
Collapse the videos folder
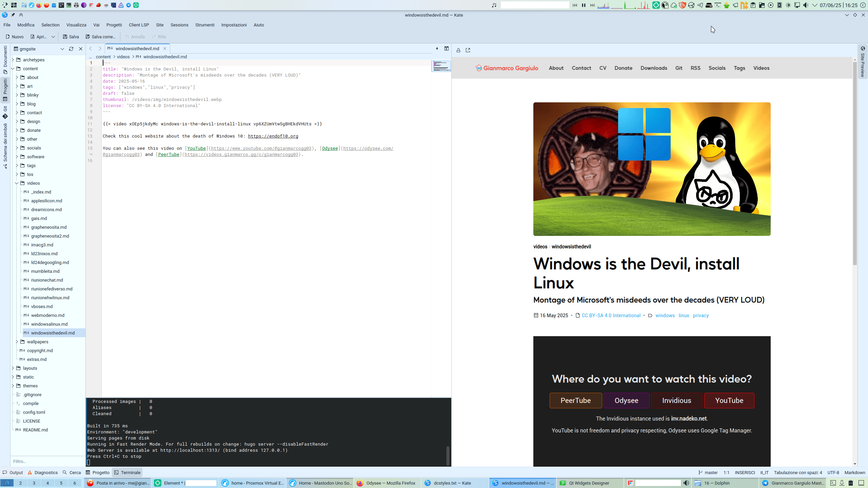point(17,183)
